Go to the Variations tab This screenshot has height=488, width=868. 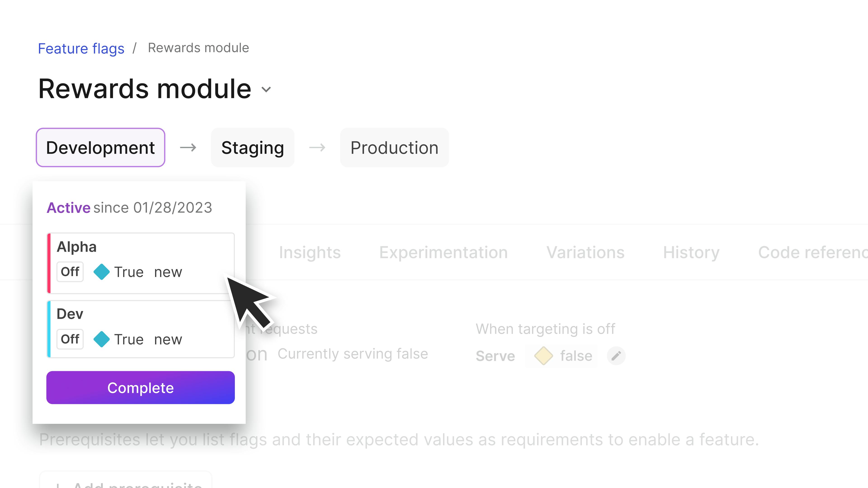tap(585, 253)
